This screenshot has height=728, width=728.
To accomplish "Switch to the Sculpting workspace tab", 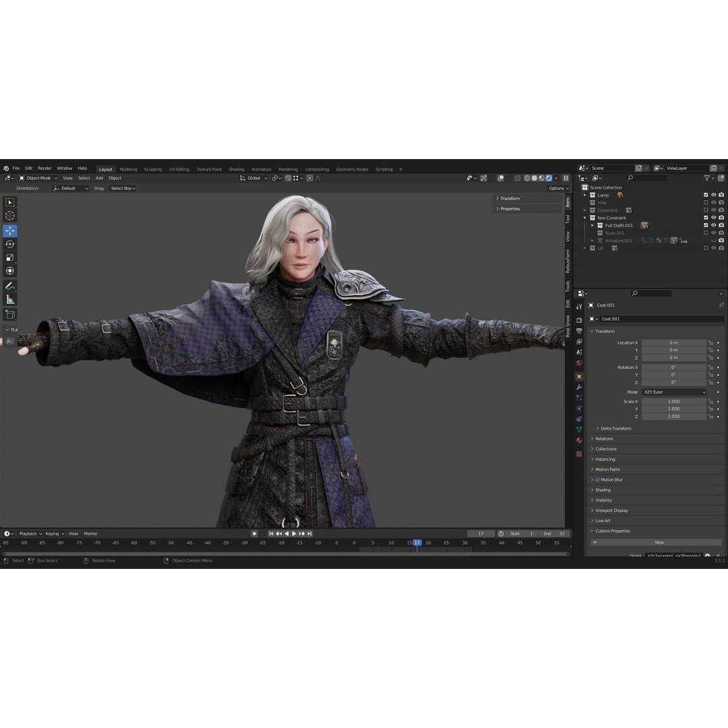I will [x=153, y=169].
